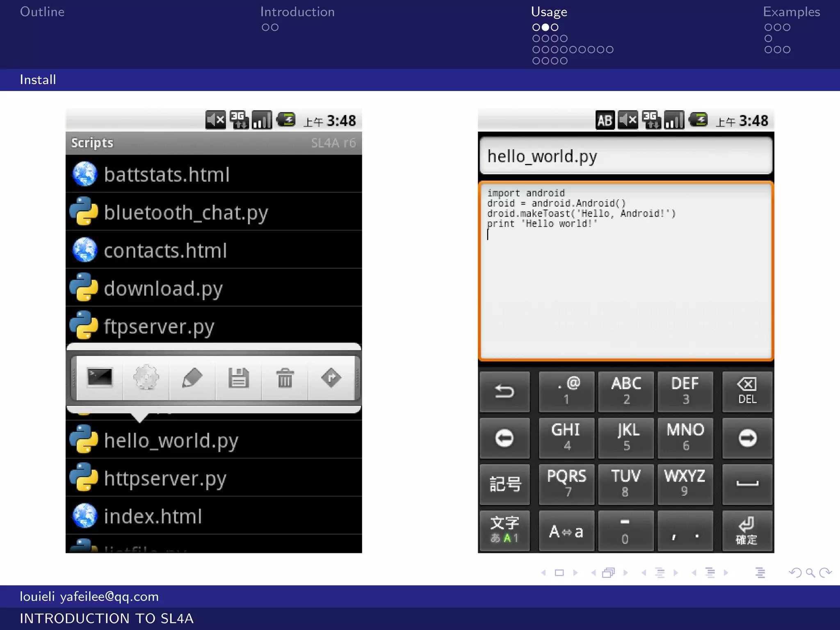Click the search magnifier icon in slide navigation
This screenshot has height=630, width=840.
[x=810, y=573]
